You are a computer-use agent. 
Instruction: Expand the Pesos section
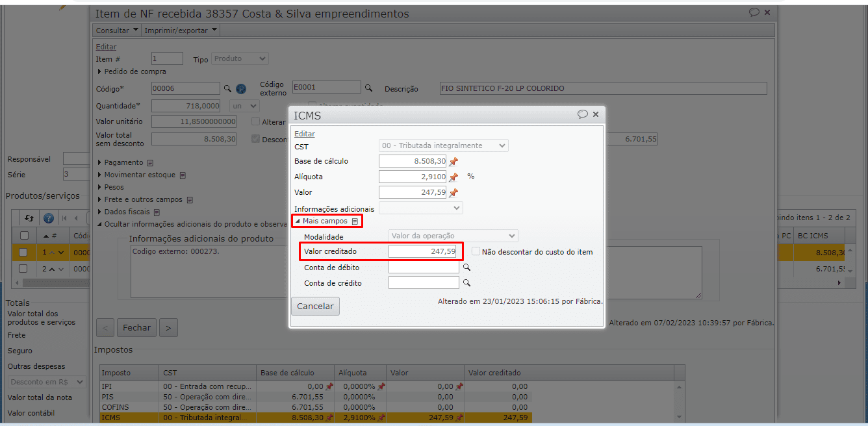point(99,188)
